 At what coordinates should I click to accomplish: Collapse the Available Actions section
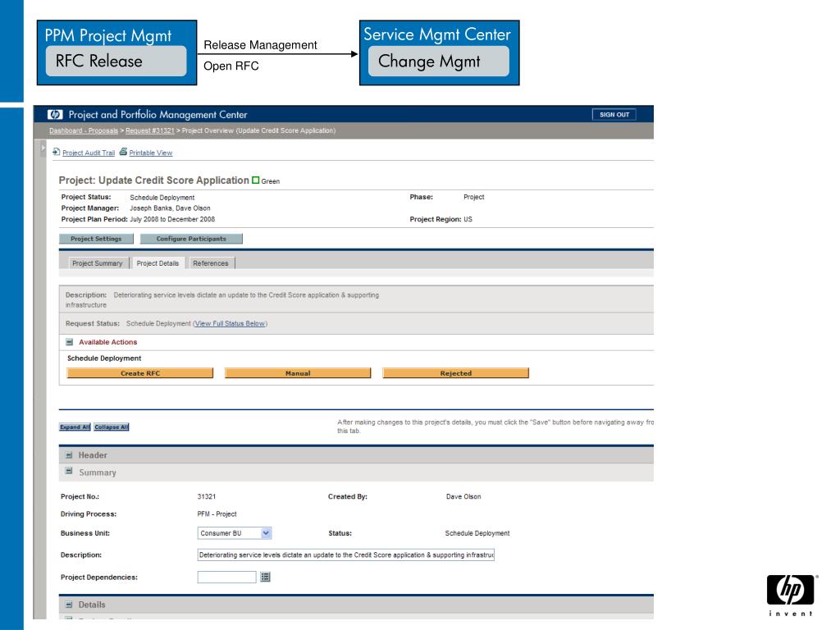69,342
